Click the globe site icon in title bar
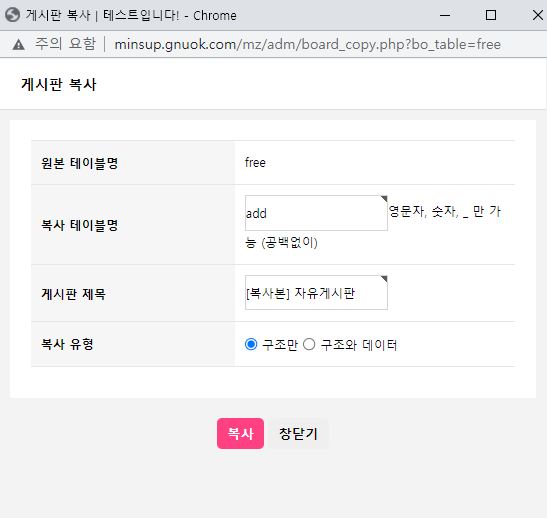 click(x=13, y=15)
